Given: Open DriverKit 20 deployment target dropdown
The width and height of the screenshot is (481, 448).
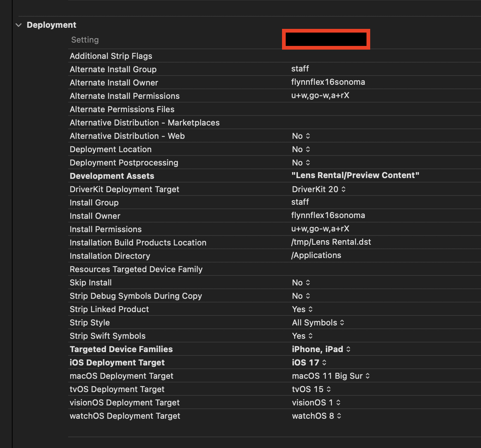Looking at the screenshot, I should [319, 190].
